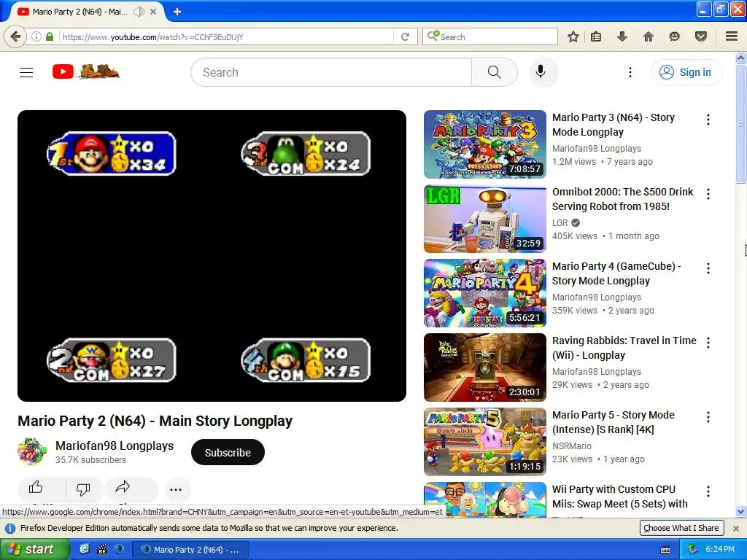Click the Mariofan98 channel avatar
The width and height of the screenshot is (747, 560).
coord(32,451)
